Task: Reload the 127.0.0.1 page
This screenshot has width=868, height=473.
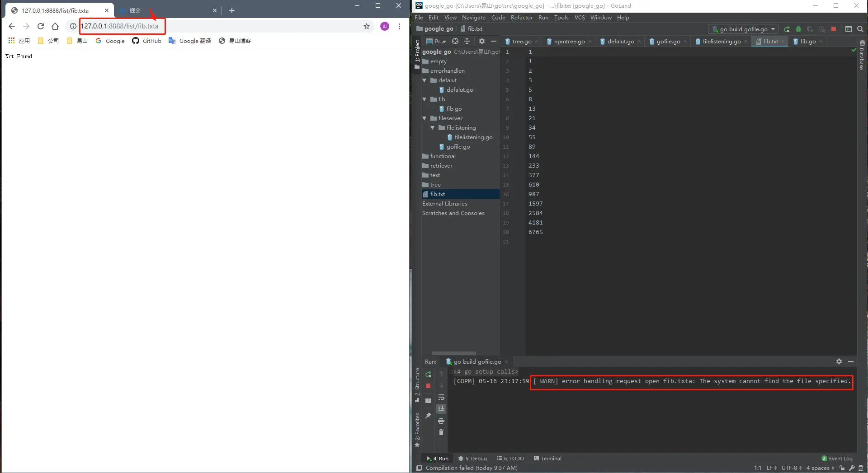Action: (41, 26)
